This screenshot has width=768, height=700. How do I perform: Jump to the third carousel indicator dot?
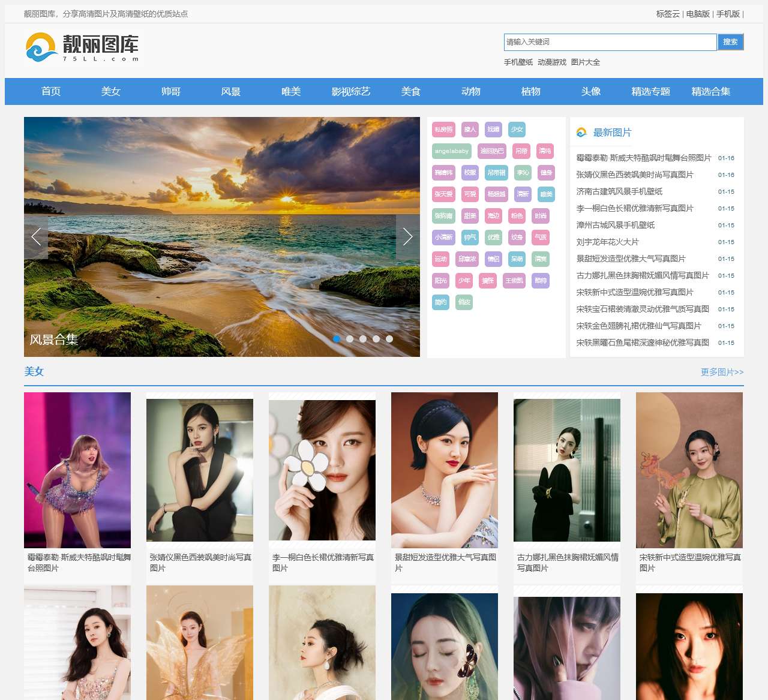tap(363, 339)
